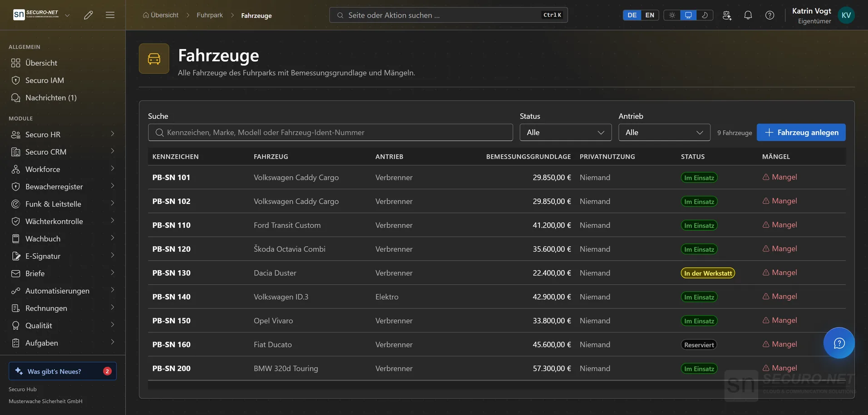Click the vehicle search input field
The height and width of the screenshot is (415, 868).
tap(330, 133)
